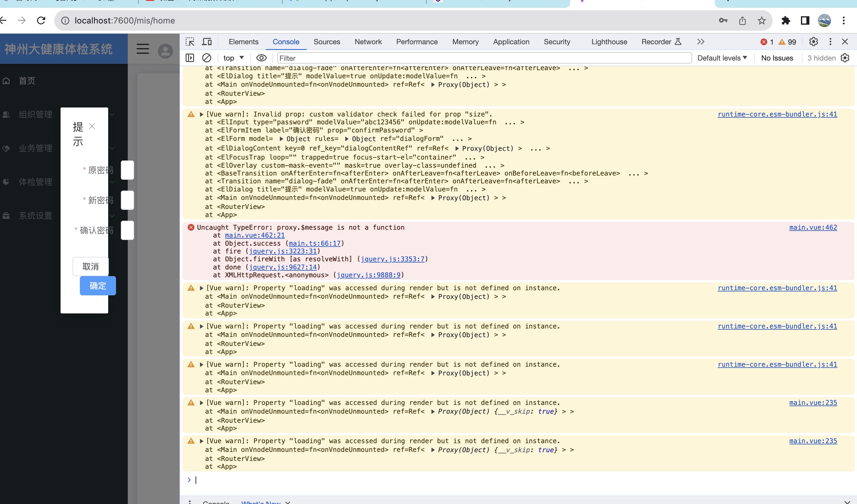Image resolution: width=857 pixels, height=504 pixels.
Task: Switch to the Sources tab
Action: pyautogui.click(x=327, y=42)
